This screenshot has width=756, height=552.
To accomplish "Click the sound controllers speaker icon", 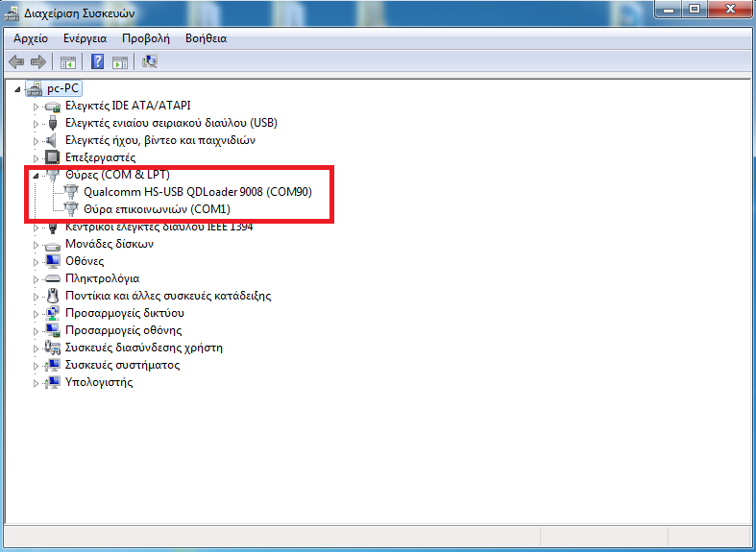I will pos(51,141).
